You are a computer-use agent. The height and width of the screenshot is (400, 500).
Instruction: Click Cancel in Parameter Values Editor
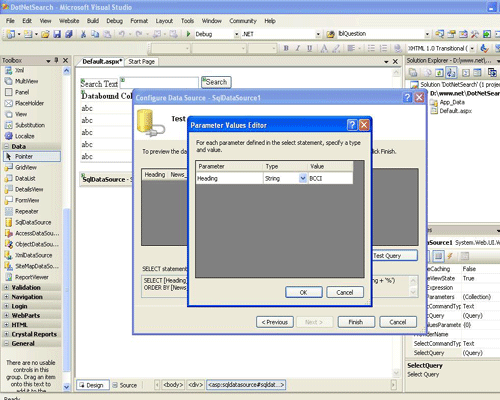[x=345, y=292]
